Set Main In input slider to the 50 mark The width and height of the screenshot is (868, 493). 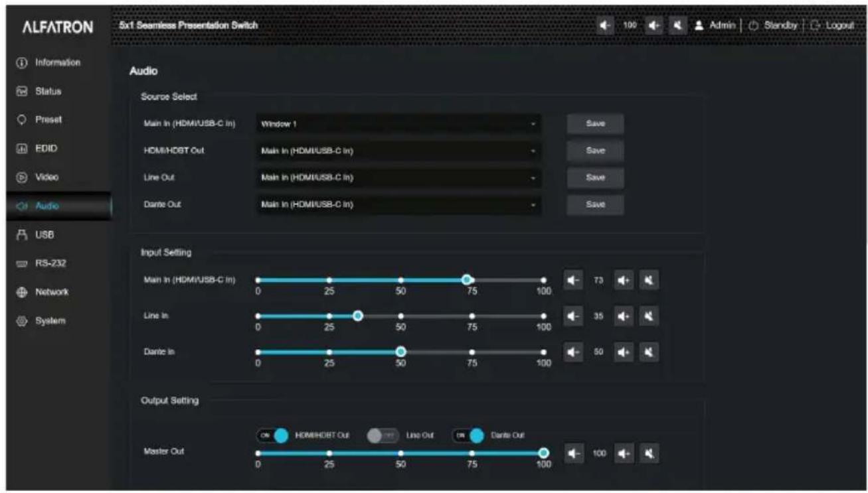click(400, 280)
